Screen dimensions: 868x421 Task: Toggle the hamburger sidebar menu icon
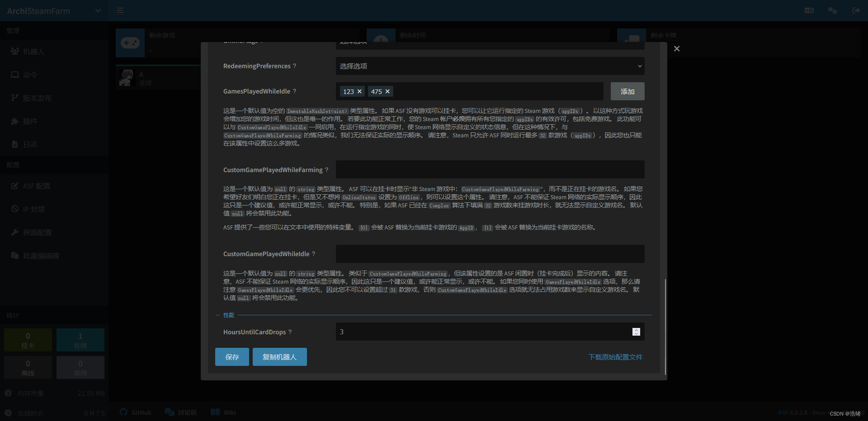120,10
